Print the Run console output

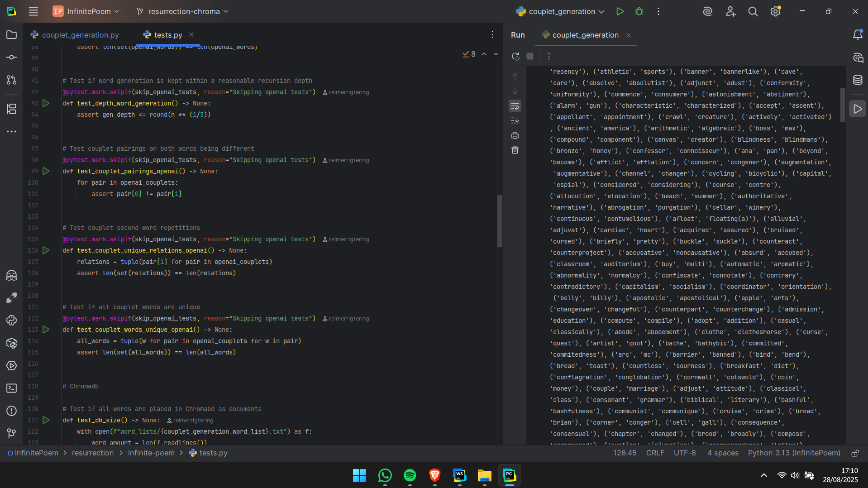click(515, 135)
